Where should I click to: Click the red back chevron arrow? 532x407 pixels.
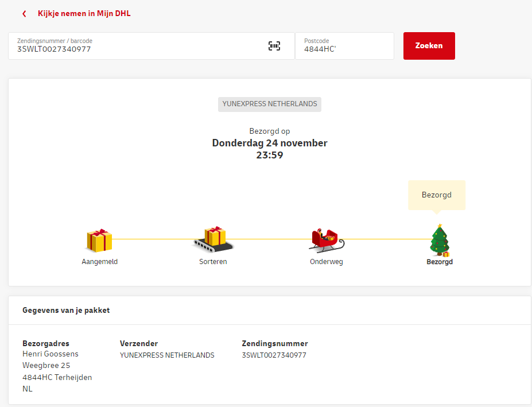tap(24, 13)
